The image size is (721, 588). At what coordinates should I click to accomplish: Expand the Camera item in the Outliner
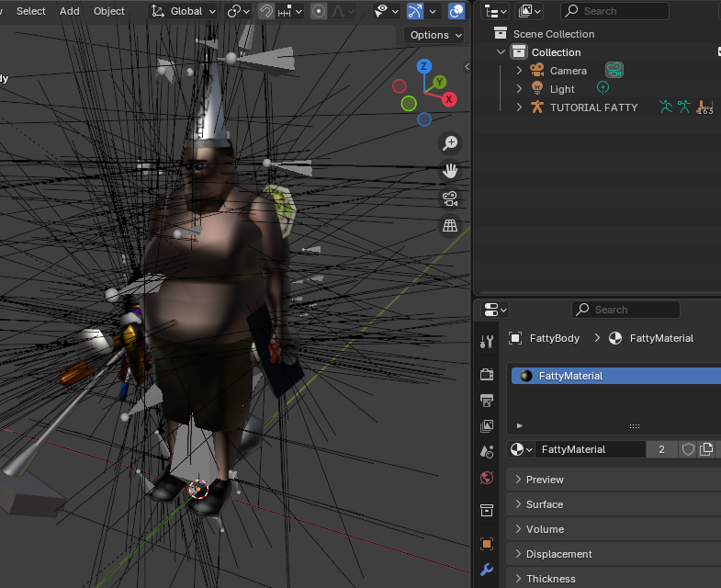click(519, 71)
